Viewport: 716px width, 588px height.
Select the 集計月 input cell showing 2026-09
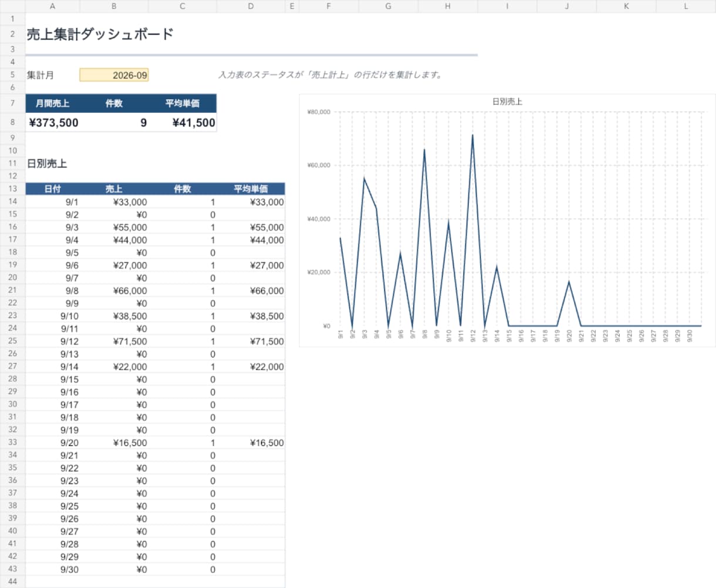click(114, 75)
